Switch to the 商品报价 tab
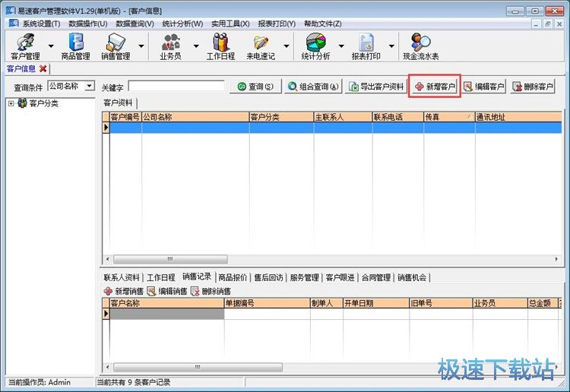This screenshot has width=570, height=392. click(233, 277)
